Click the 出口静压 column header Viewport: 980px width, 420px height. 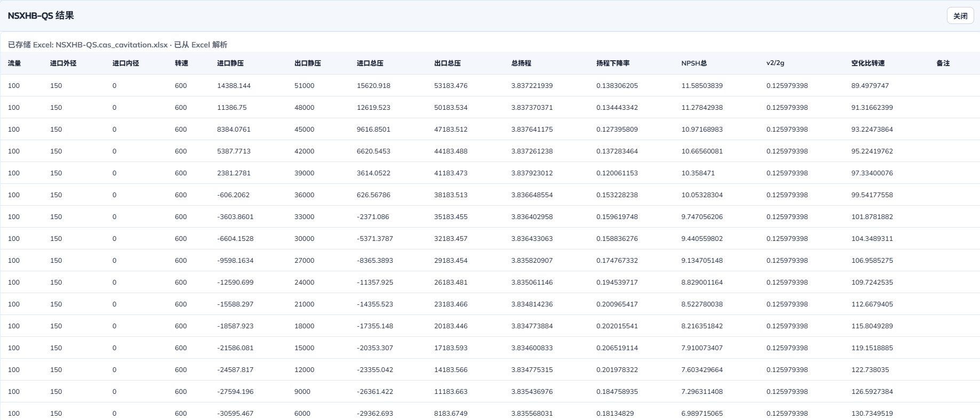[308, 63]
